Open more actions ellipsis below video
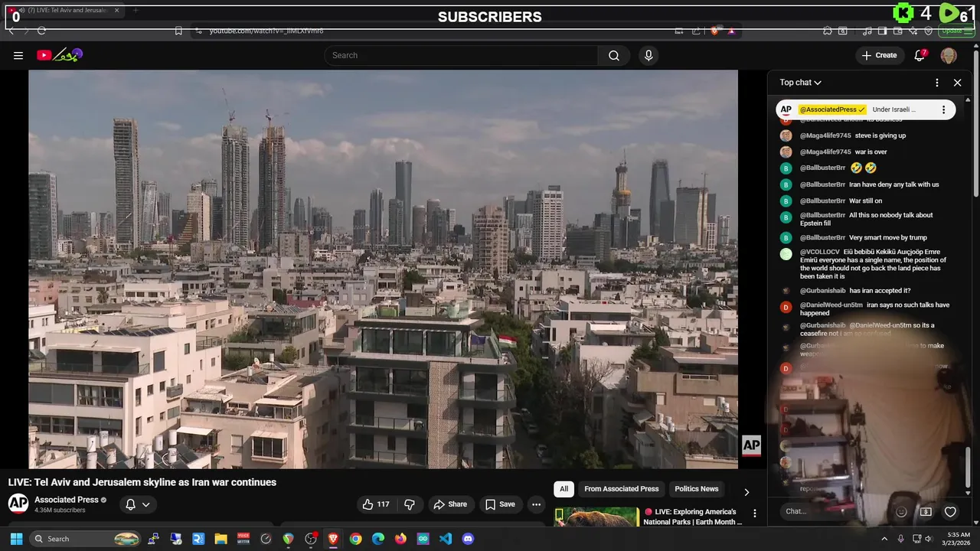 536,504
